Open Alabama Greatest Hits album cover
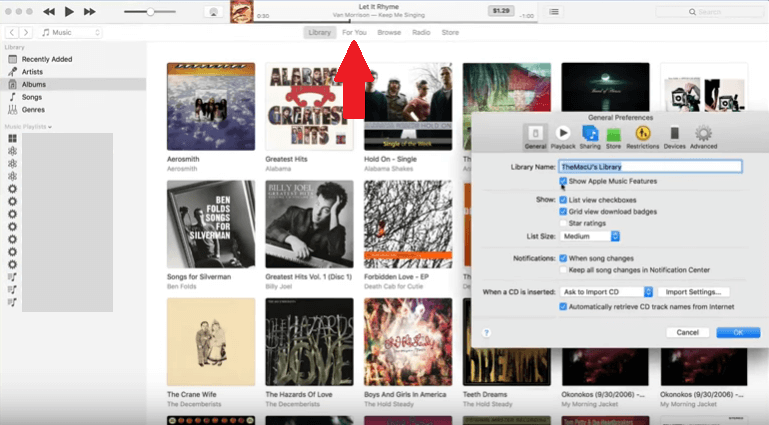This screenshot has width=769, height=425. pos(309,106)
